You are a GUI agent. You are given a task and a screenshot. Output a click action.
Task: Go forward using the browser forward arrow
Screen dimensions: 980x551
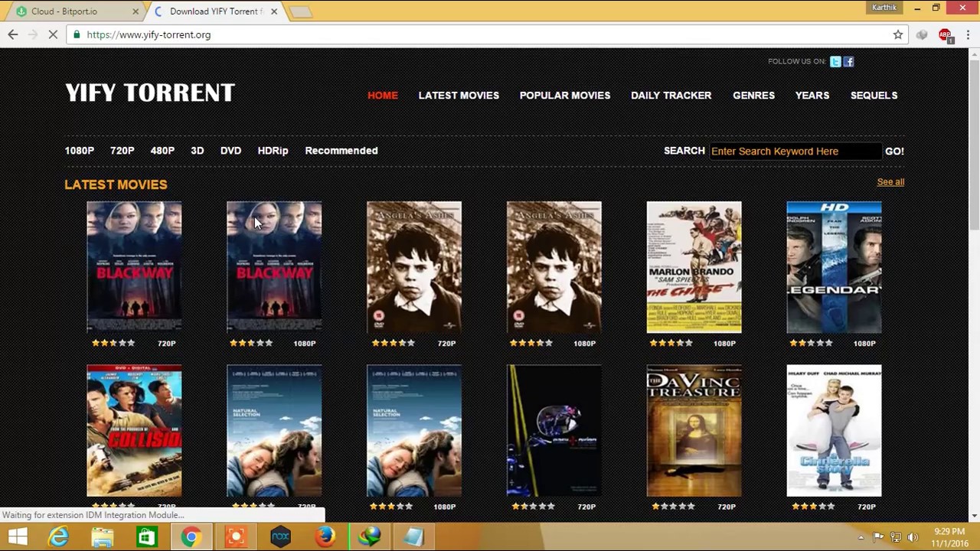33,34
